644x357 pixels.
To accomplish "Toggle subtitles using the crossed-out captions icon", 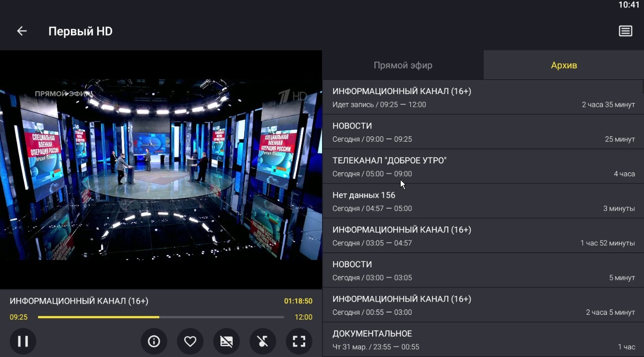I will pos(226,341).
